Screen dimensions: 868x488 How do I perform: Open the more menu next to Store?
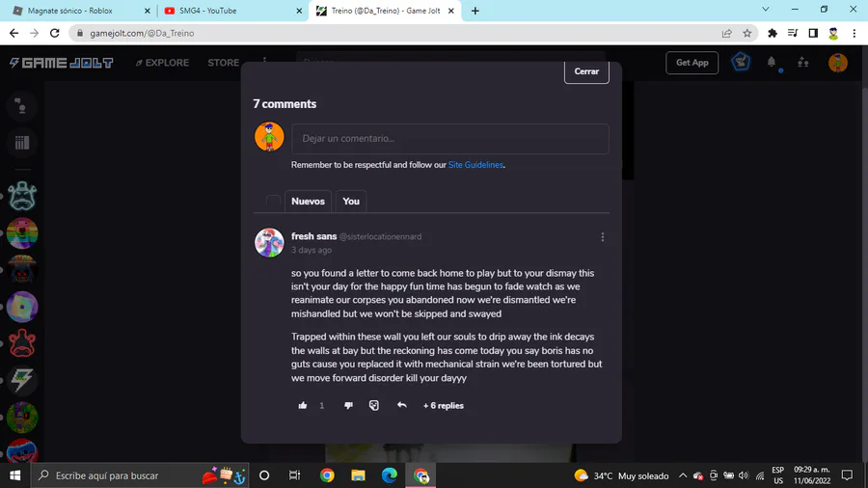click(264, 62)
